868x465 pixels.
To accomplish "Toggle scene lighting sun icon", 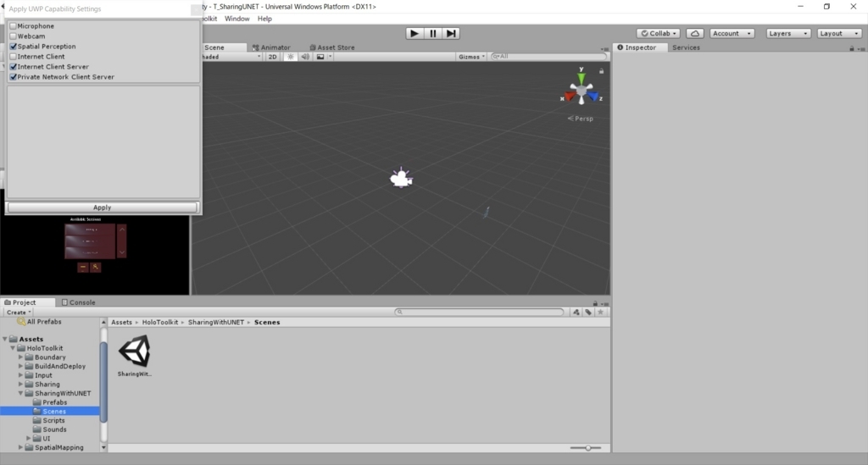I will 291,57.
